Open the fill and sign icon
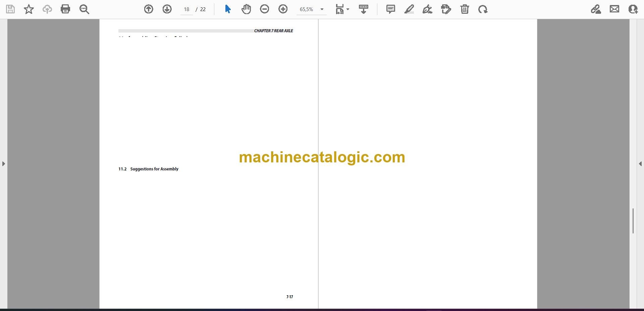Screen dimensions: 644x311 (x=596, y=9)
